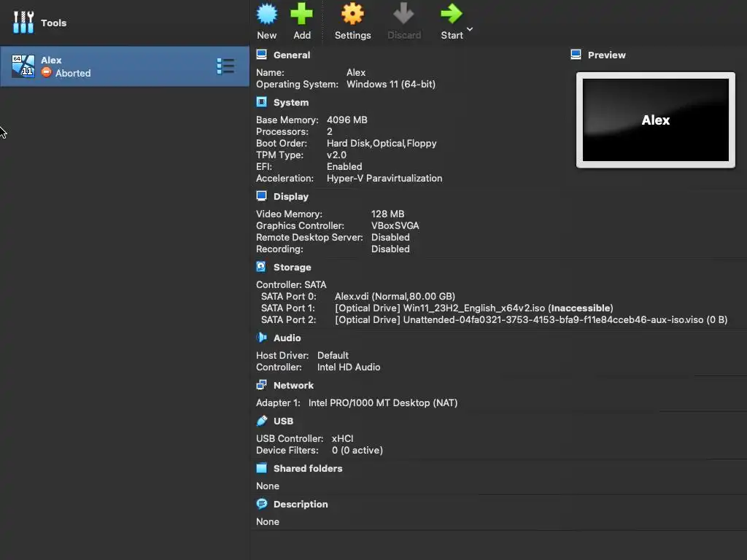Open the Tools section icon

click(23, 22)
